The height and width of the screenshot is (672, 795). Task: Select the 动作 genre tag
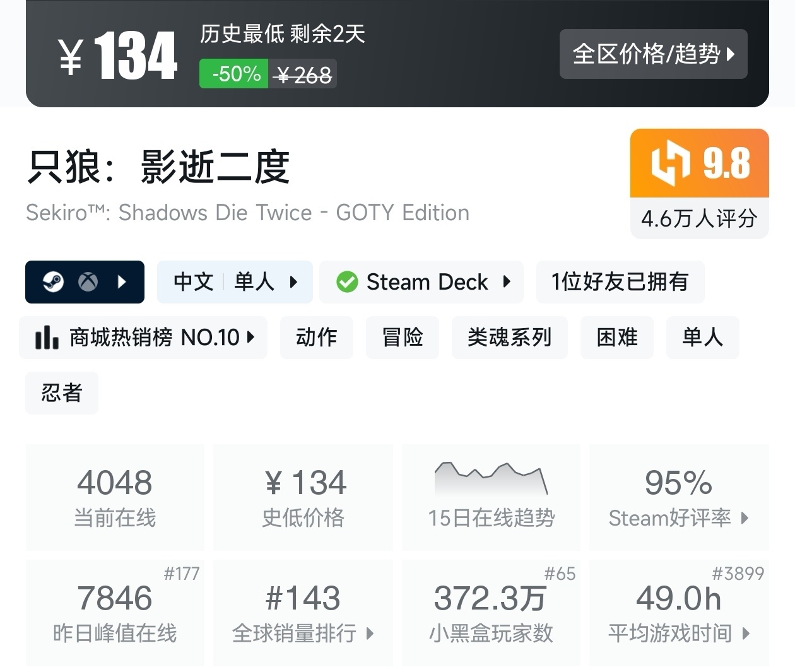(x=316, y=338)
